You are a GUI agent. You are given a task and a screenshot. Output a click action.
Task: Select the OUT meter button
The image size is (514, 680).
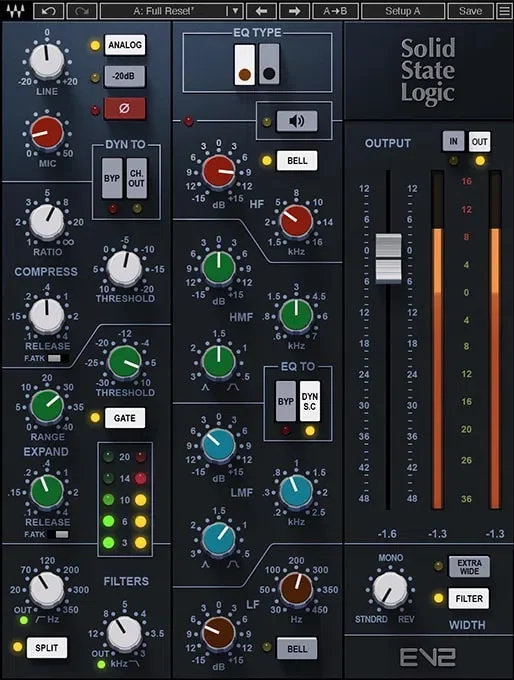point(479,141)
